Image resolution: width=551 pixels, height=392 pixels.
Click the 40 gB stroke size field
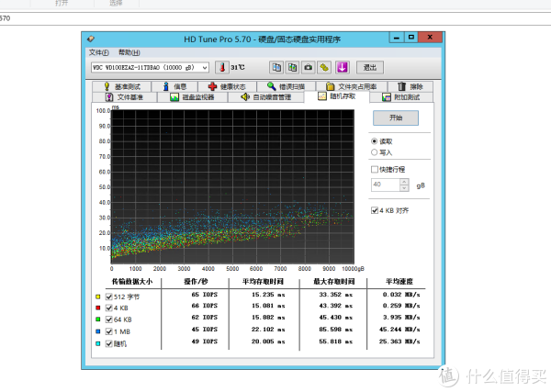[x=386, y=185]
